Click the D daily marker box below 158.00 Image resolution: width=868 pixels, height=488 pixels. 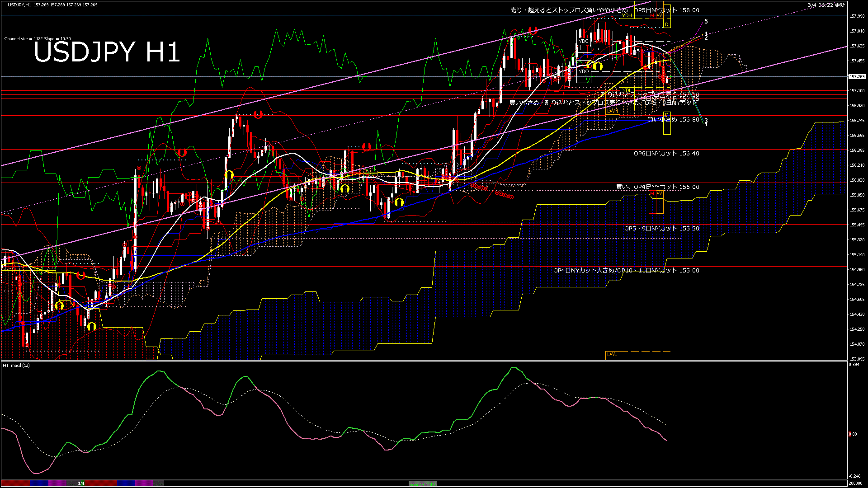coord(666,23)
